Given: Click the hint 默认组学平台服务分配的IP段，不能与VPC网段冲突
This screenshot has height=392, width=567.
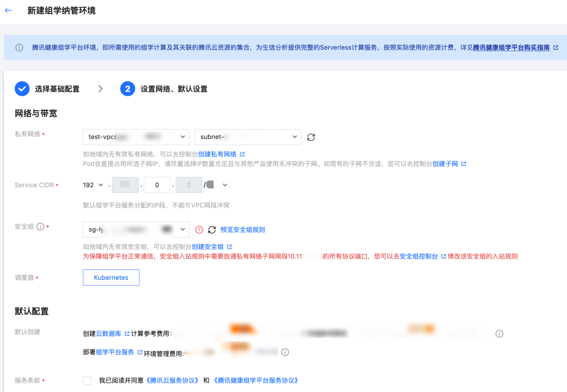Looking at the screenshot, I should (x=156, y=205).
